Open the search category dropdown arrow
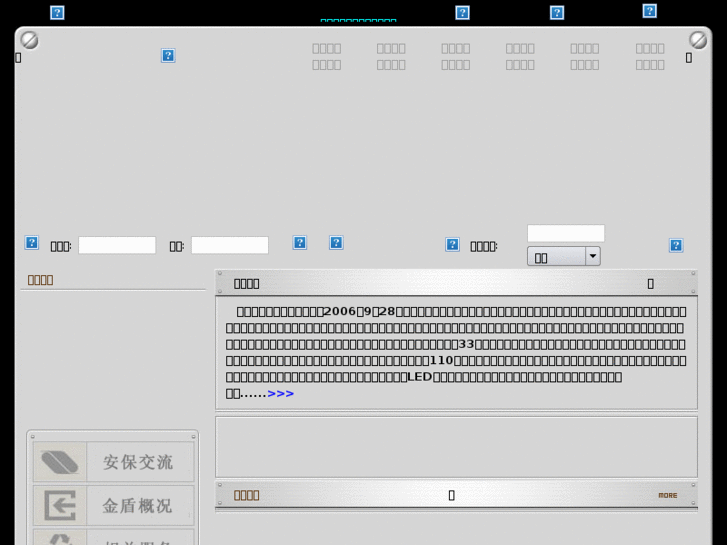 593,256
